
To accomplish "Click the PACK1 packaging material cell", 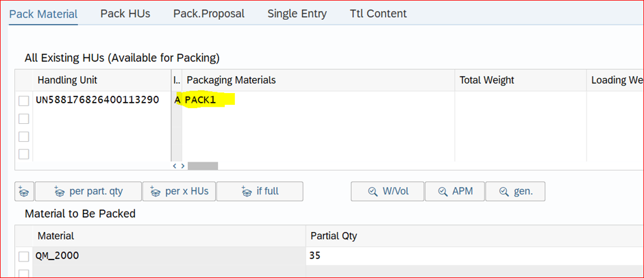I will pos(206,100).
